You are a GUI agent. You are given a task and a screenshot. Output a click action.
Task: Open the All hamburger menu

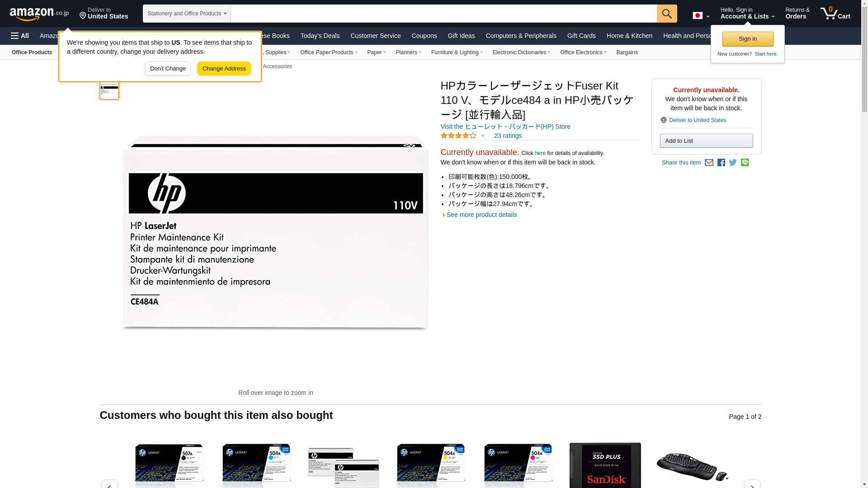20,36
